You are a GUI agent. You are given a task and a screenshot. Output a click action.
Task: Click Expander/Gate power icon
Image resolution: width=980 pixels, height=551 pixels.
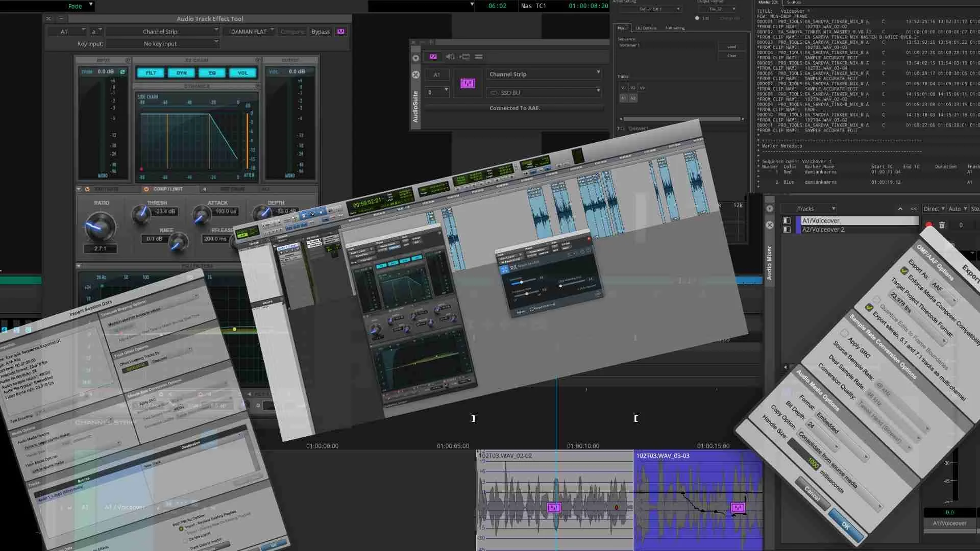click(87, 189)
